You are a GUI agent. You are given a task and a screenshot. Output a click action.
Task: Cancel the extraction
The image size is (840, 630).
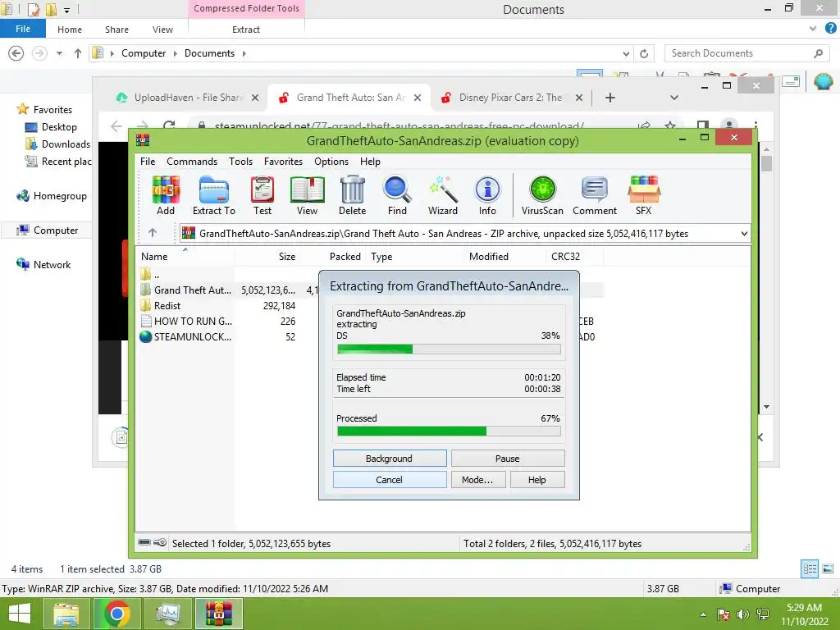[390, 480]
